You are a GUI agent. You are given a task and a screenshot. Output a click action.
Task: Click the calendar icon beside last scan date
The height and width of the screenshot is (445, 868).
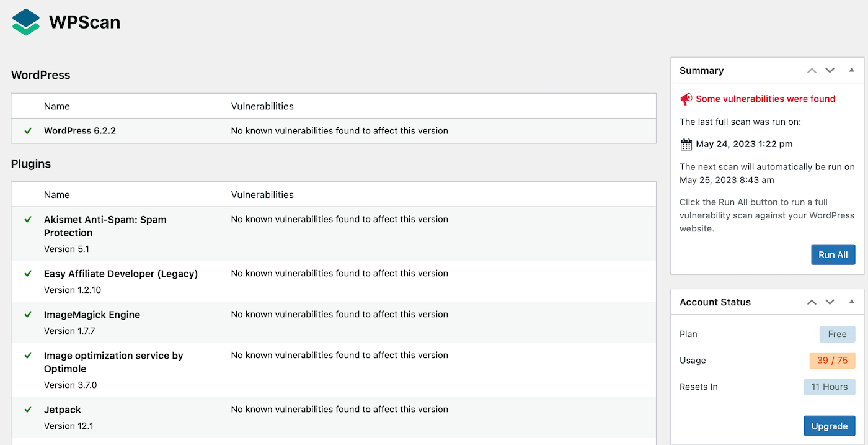point(686,145)
